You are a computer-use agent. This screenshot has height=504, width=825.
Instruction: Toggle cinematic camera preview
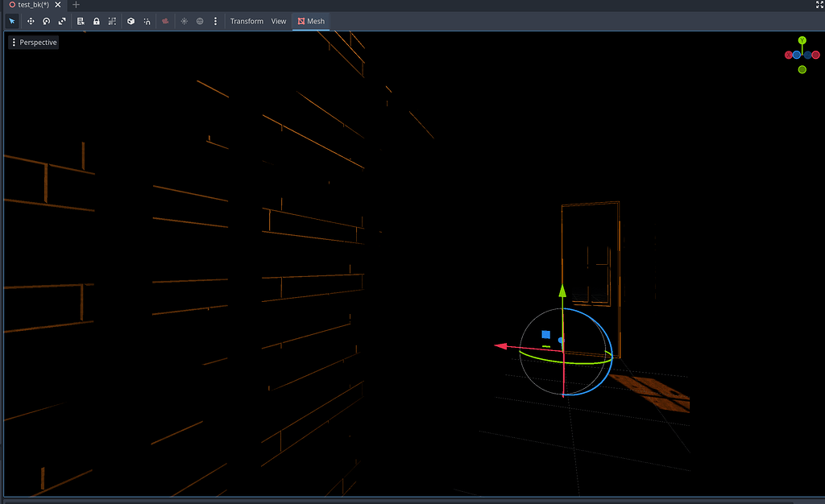click(x=164, y=21)
